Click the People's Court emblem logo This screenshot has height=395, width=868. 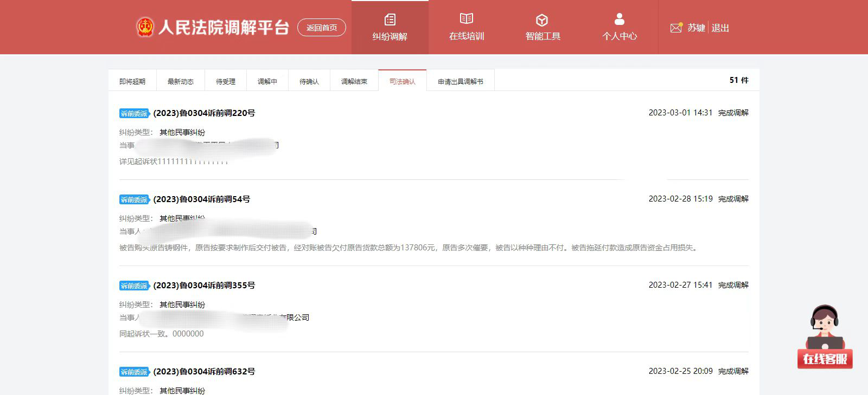pyautogui.click(x=145, y=27)
